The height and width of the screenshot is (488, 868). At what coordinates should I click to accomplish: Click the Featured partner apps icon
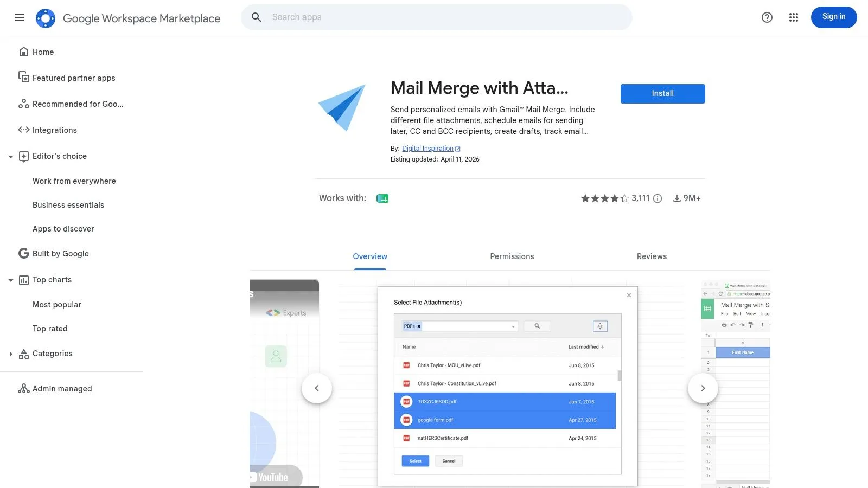[x=24, y=77]
